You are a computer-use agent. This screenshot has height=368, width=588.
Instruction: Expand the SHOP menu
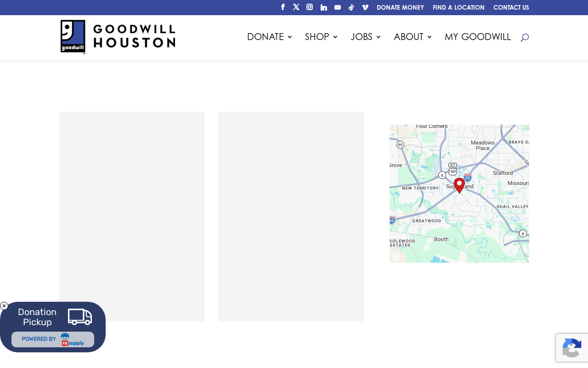pyautogui.click(x=321, y=37)
